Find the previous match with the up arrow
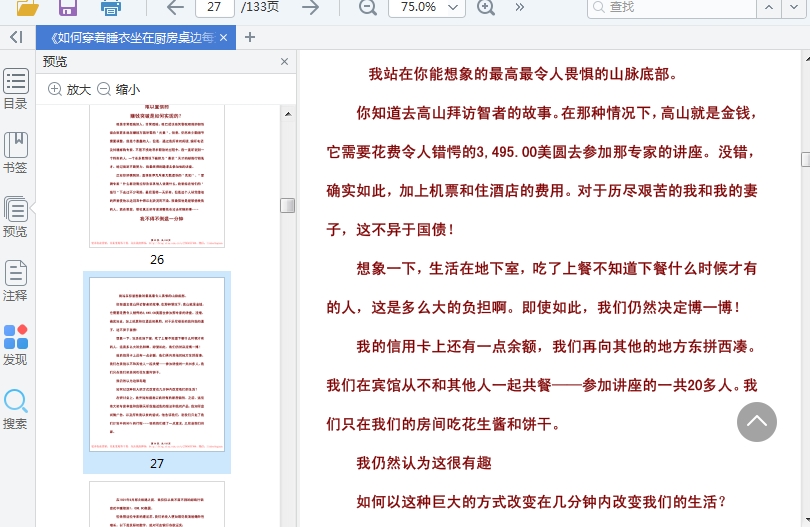Image resolution: width=810 pixels, height=527 pixels. pyautogui.click(x=769, y=7)
